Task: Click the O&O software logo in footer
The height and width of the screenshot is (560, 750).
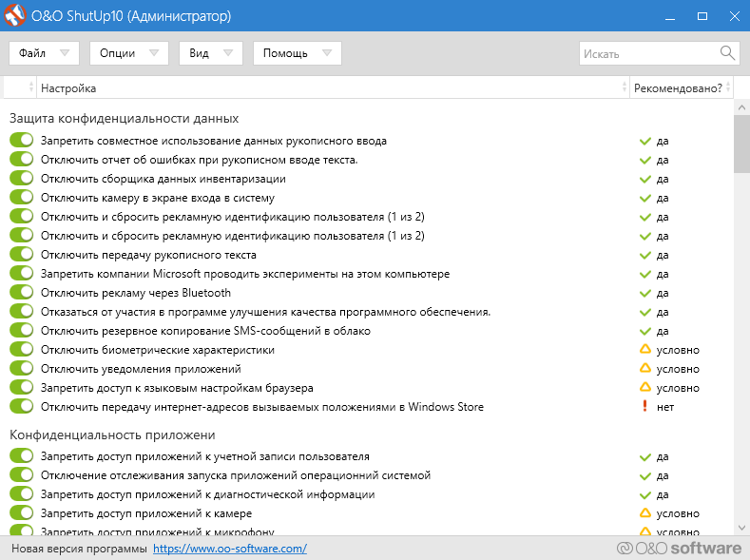Action: (x=679, y=549)
